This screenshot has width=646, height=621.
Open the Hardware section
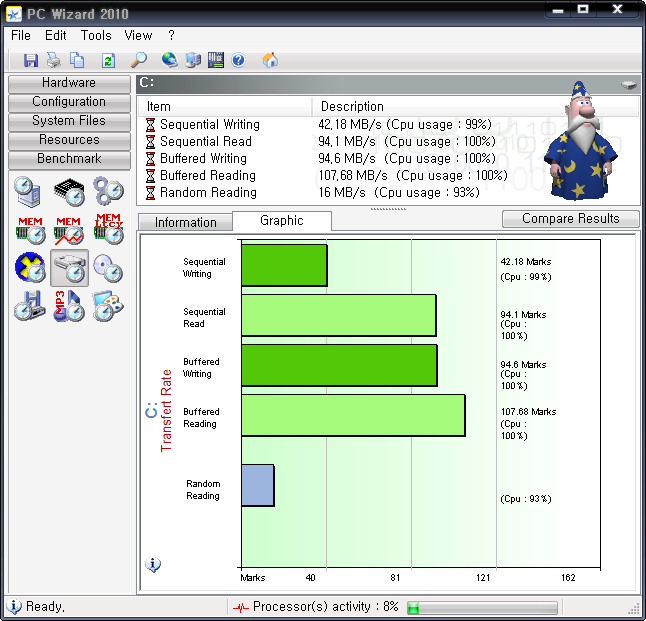69,83
